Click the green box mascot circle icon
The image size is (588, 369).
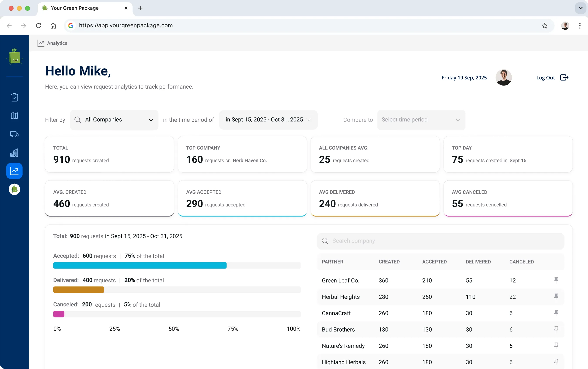14,189
